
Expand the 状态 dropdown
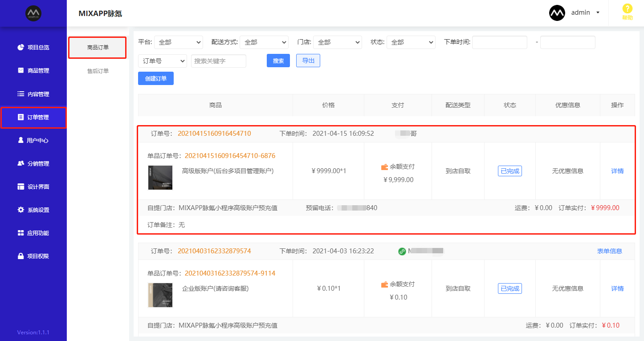point(411,42)
